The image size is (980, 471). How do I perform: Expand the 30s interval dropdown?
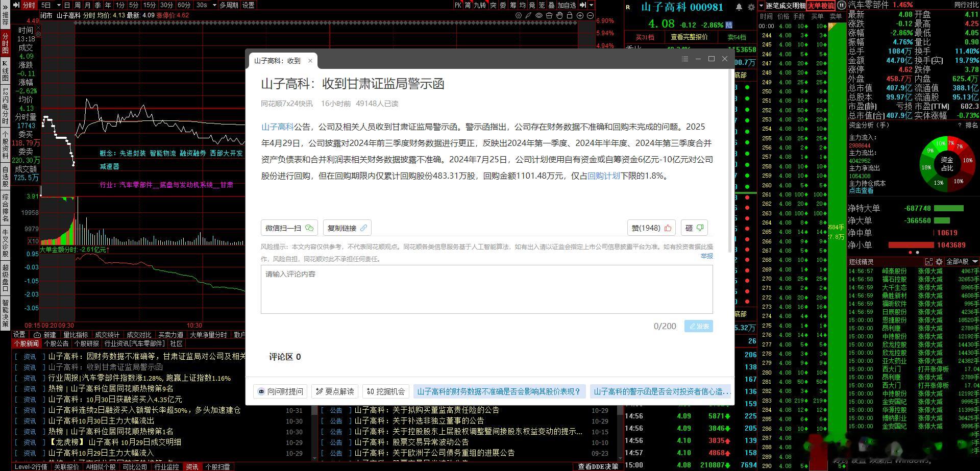point(214,5)
